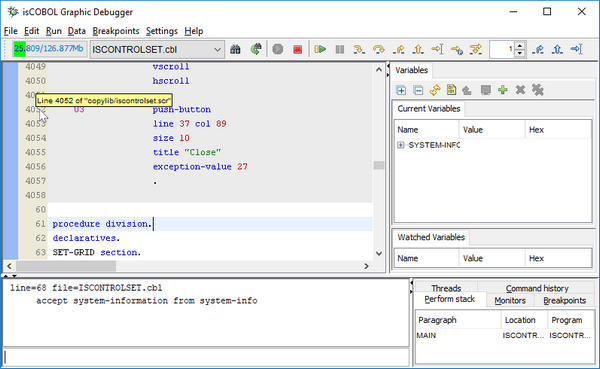Click the Refresh variables orange arrows icon

[x=435, y=90]
